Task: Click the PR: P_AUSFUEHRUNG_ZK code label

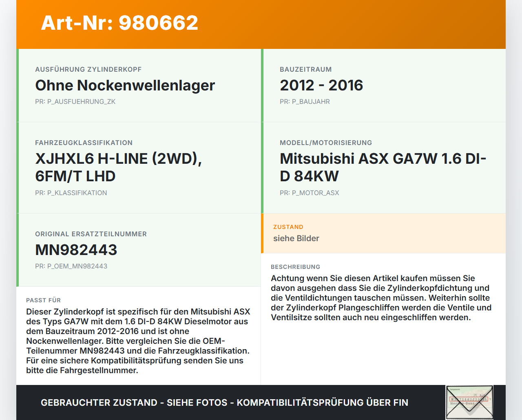Action: click(x=75, y=101)
